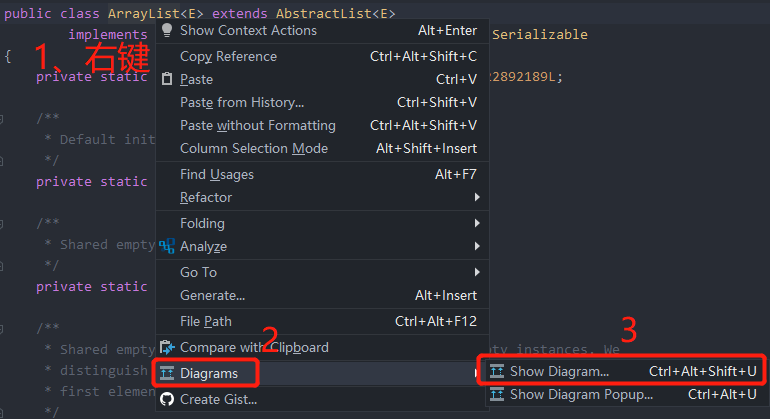Viewport: 770px width, 419px height.
Task: Open the Analyze submenu
Action: point(322,246)
